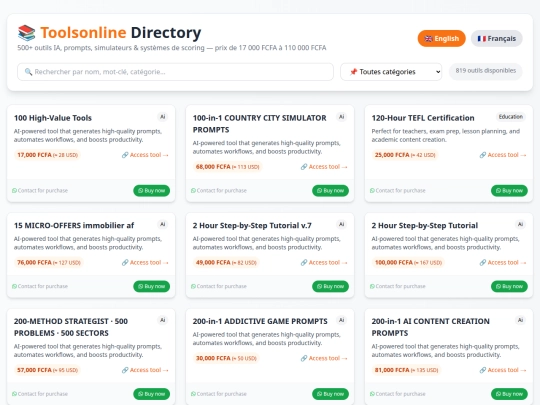Buy now the 100 High-Value Tools
The image size is (540, 405).
152,190
